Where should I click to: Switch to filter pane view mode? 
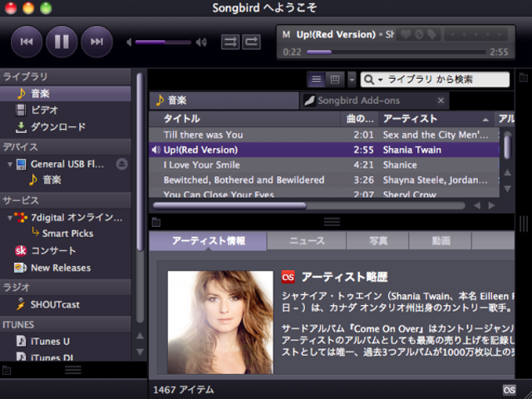pyautogui.click(x=335, y=79)
